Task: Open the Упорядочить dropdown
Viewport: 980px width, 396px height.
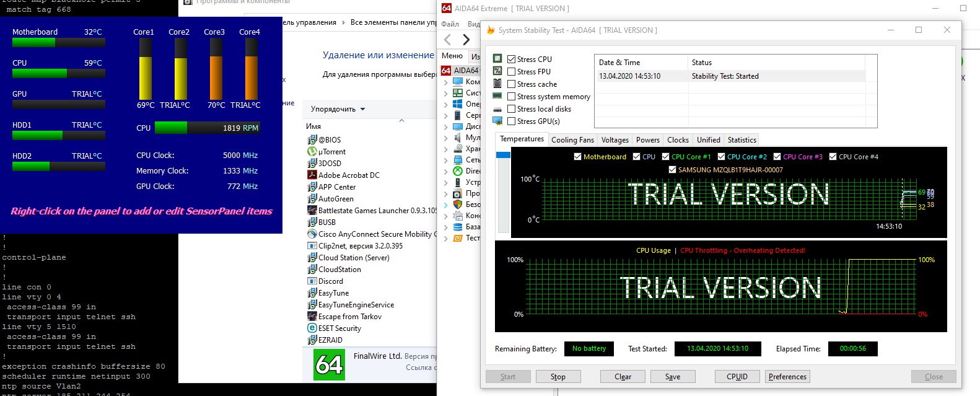Action: 338,109
